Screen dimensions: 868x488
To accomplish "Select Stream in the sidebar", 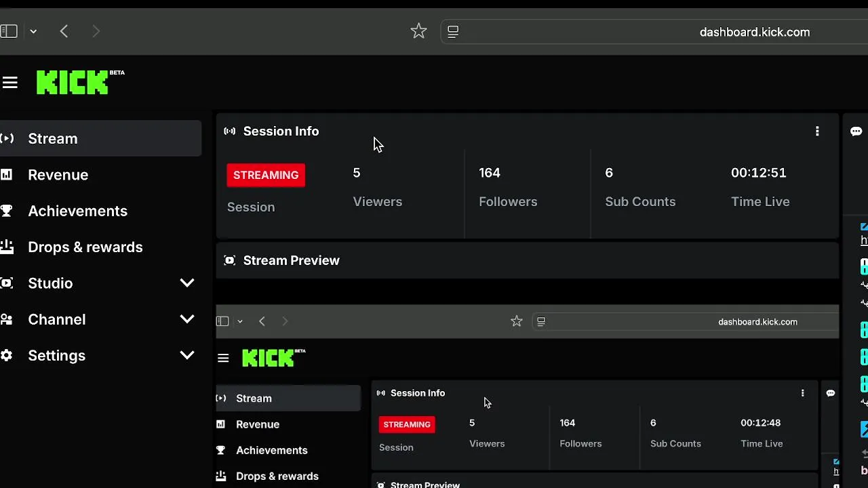I will [x=53, y=138].
